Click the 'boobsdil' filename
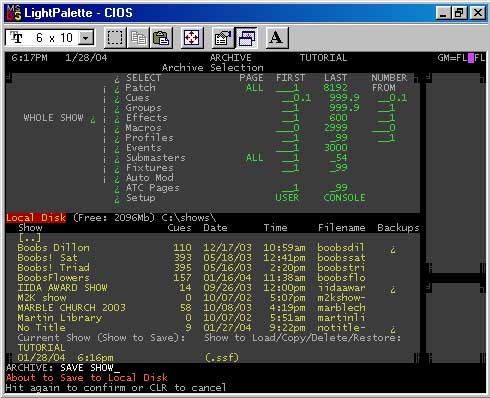The height and width of the screenshot is (398, 490). [341, 248]
